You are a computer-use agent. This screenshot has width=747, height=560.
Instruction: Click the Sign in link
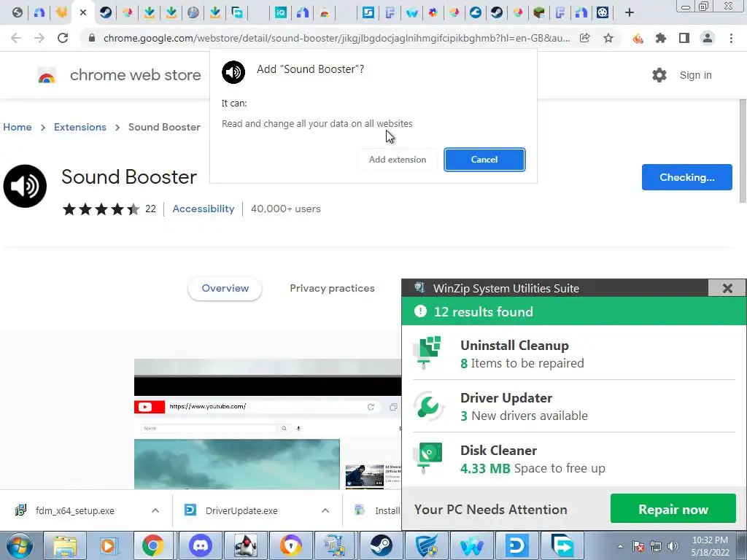coord(695,75)
